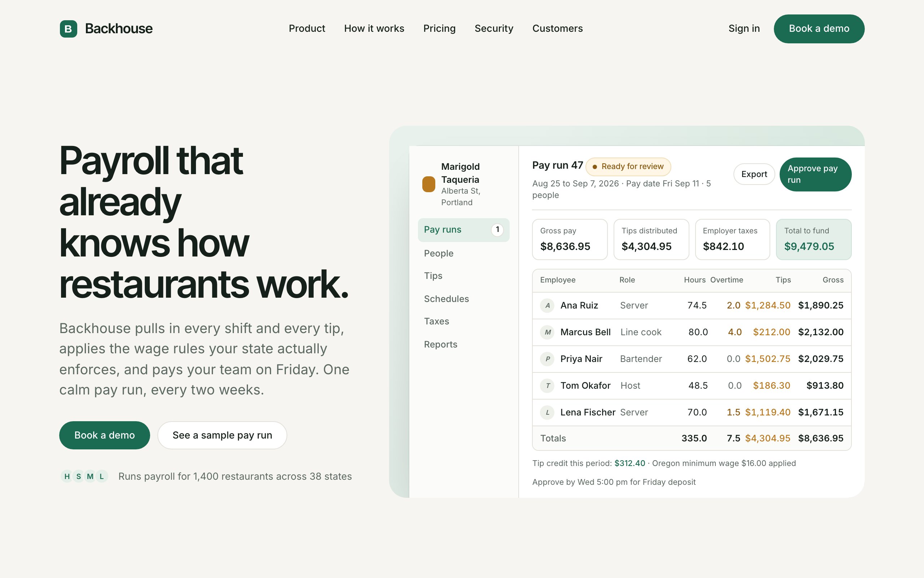The image size is (924, 578).
Task: Click the notification count badge on Pay runs
Action: pyautogui.click(x=497, y=230)
